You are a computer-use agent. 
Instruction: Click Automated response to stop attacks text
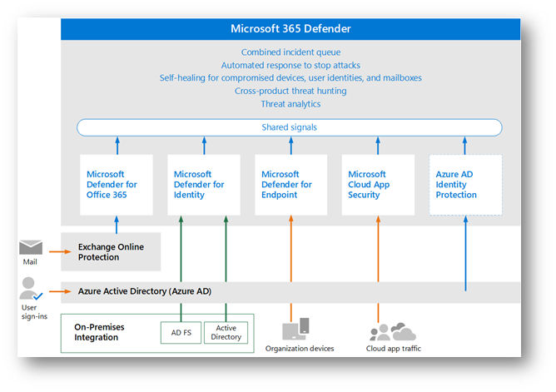(290, 65)
